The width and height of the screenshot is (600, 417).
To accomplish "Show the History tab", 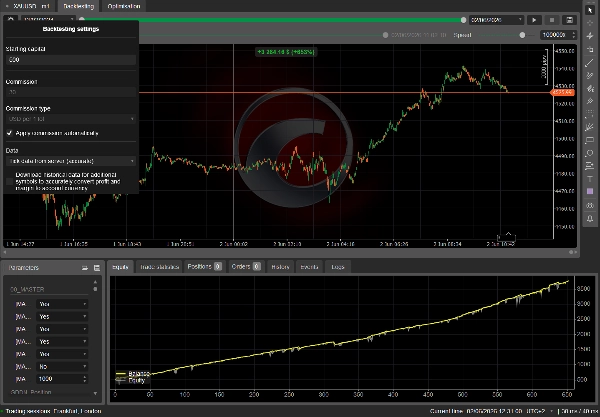I will tap(280, 267).
